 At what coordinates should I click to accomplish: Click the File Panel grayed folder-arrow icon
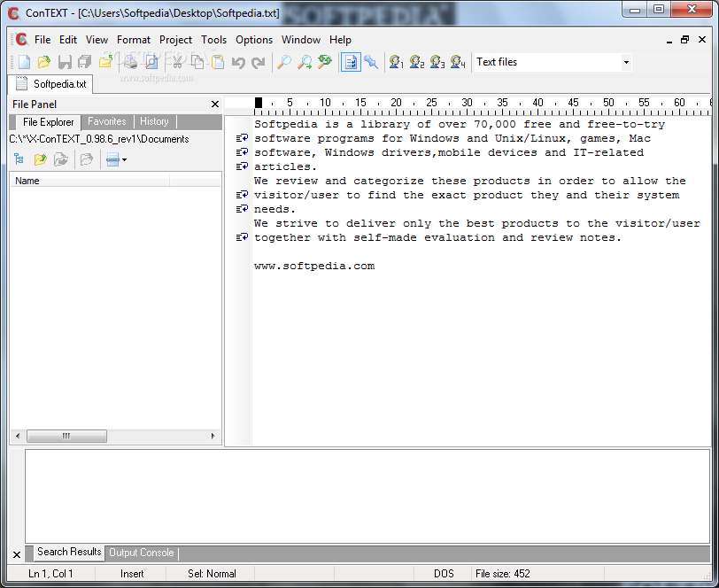61,159
